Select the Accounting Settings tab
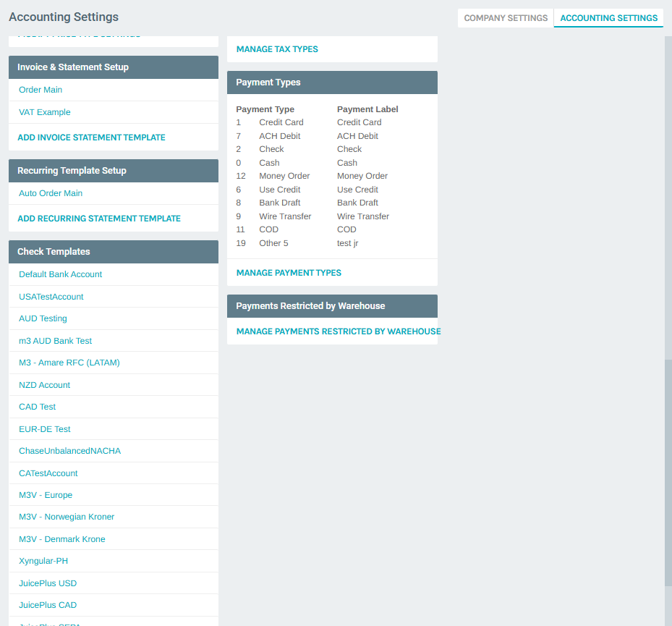The image size is (672, 626). point(608,18)
